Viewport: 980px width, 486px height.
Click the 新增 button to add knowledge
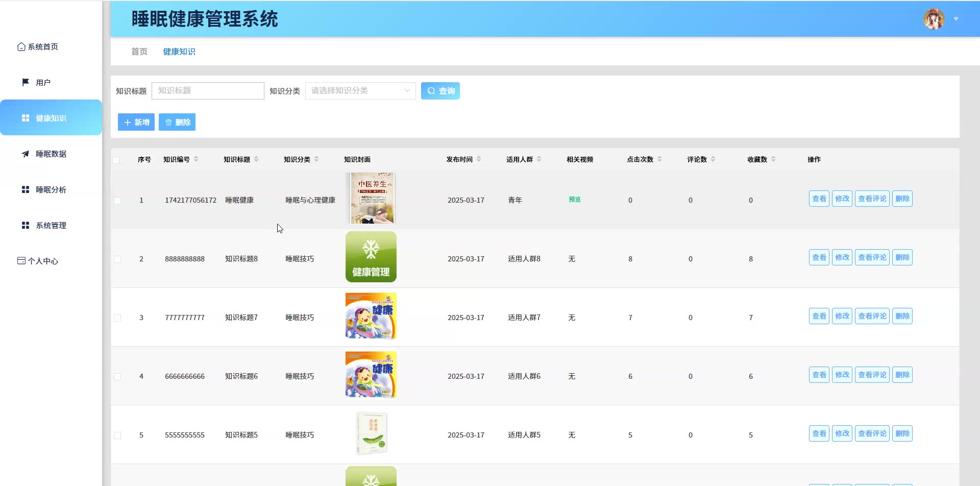pyautogui.click(x=136, y=123)
